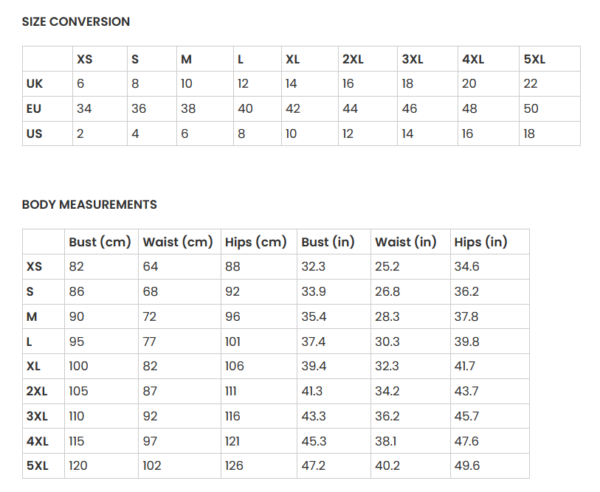Select the Waist (cm) column header

tap(178, 242)
